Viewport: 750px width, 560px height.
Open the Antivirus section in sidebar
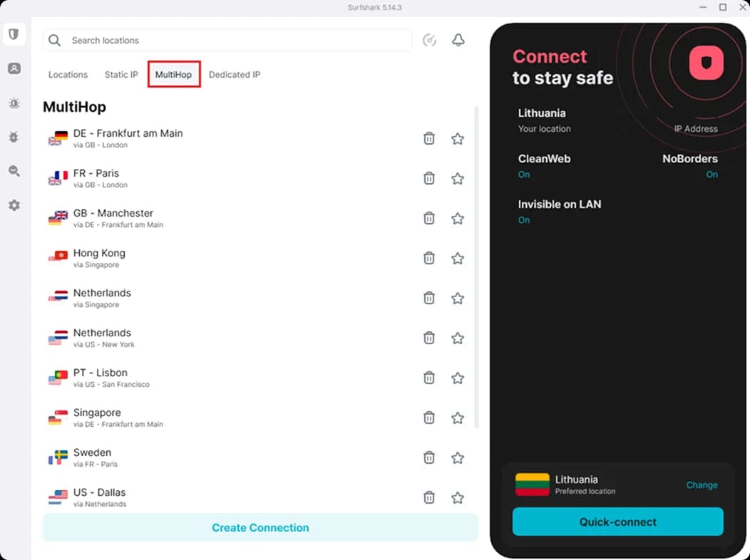point(14,137)
